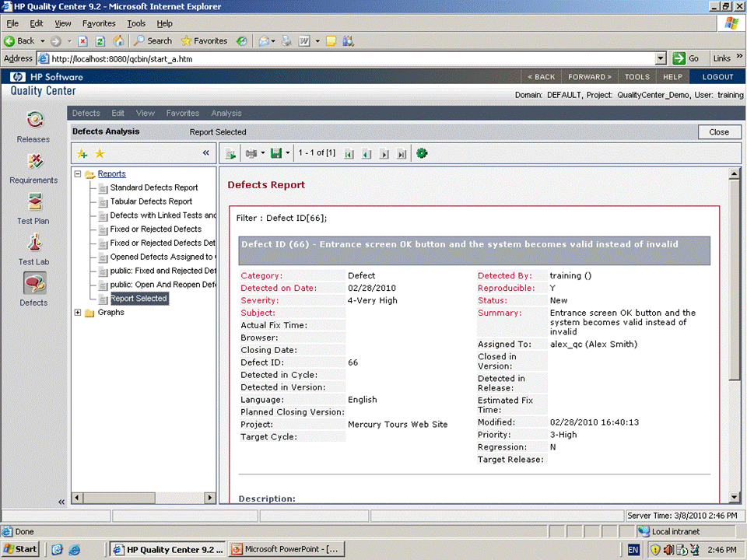Screen dimensions: 747x560
Task: Open the Windows Start menu
Action: [x=20, y=549]
